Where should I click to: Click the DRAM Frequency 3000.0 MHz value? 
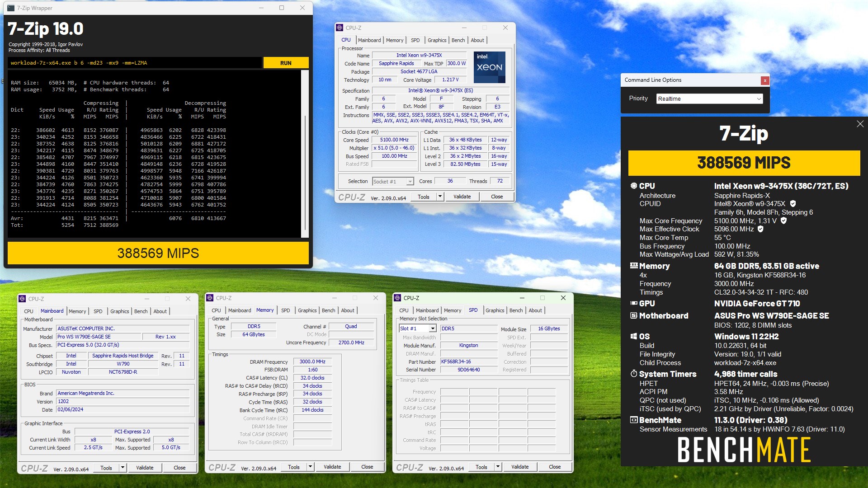point(312,361)
